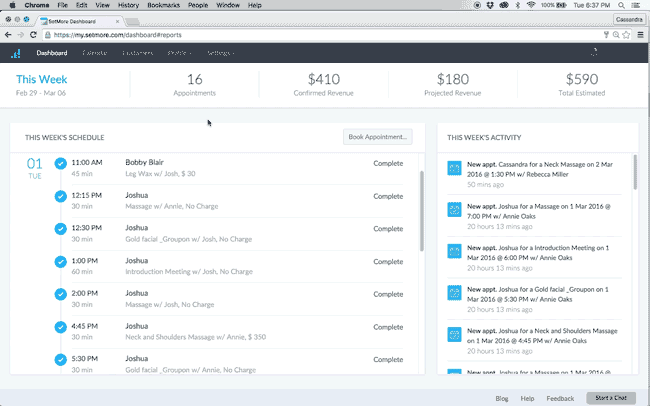The width and height of the screenshot is (650, 406).
Task: Go to the Calendar tab
Action: pos(95,53)
